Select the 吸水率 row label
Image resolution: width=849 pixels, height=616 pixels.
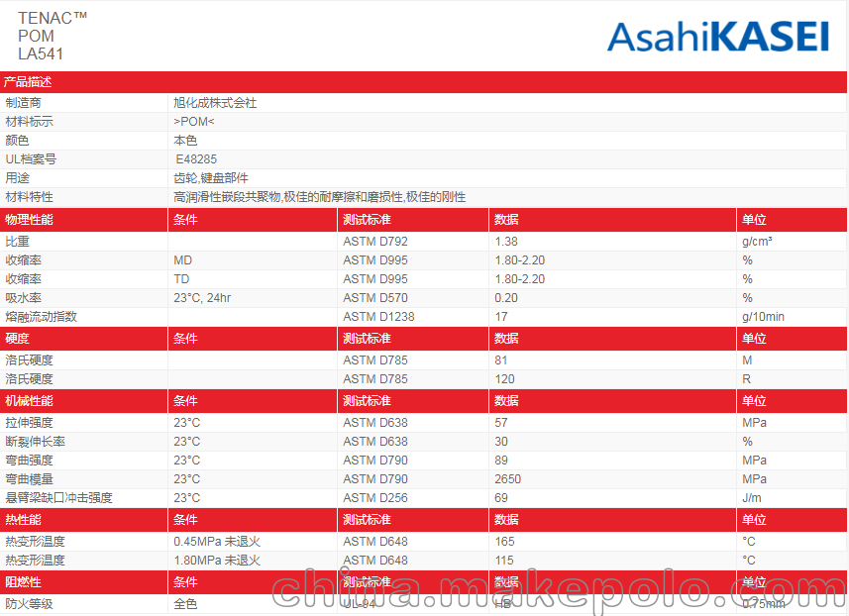pyautogui.click(x=24, y=298)
